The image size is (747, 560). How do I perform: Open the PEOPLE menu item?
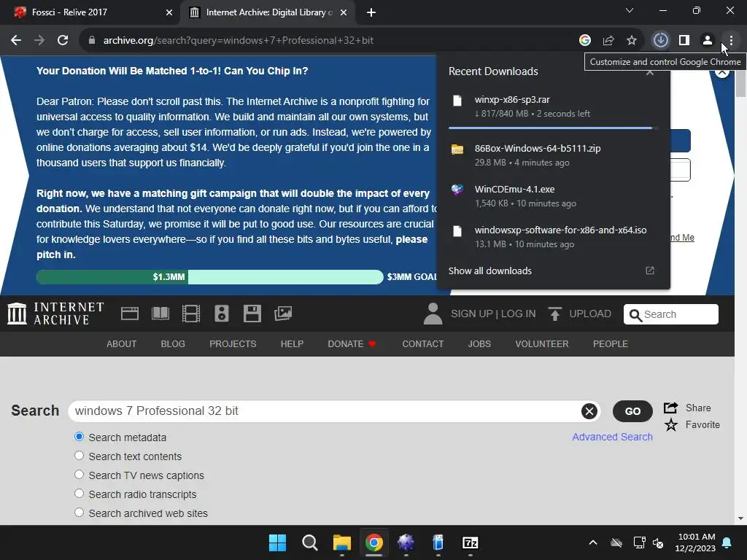[x=611, y=344]
